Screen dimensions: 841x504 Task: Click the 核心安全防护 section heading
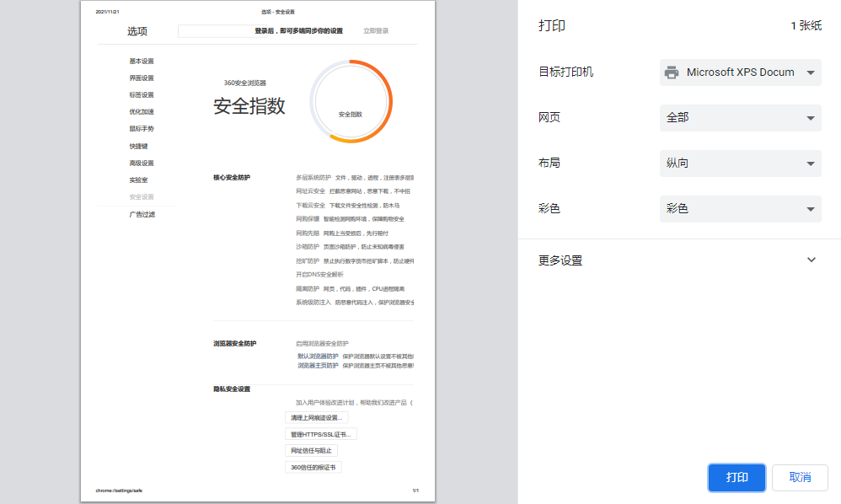click(232, 178)
